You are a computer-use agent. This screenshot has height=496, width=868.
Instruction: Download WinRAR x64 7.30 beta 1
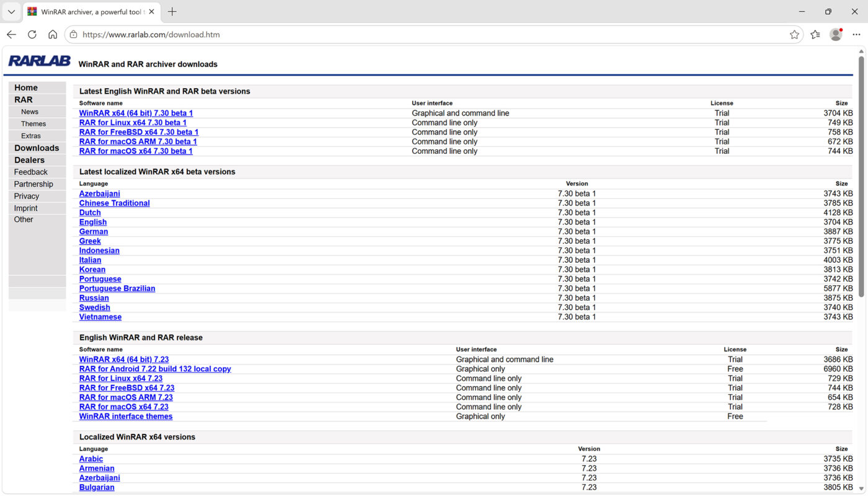pyautogui.click(x=136, y=113)
